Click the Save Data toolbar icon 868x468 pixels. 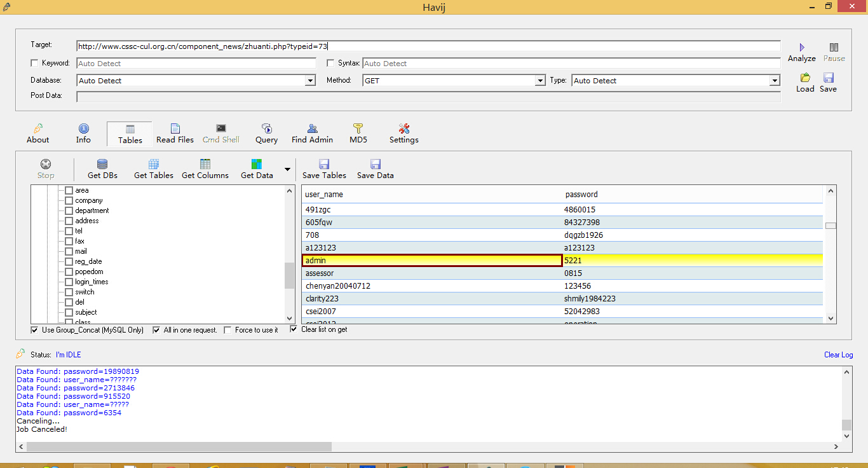376,164
